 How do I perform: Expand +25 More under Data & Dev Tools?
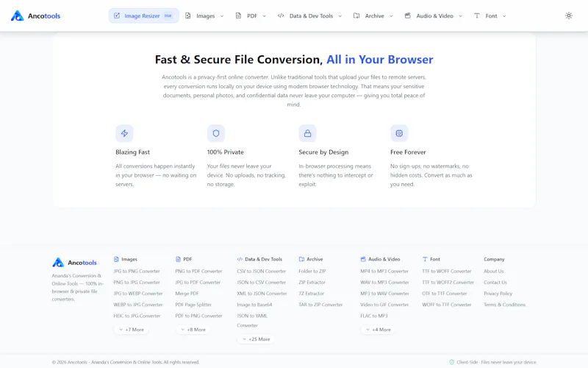256,339
